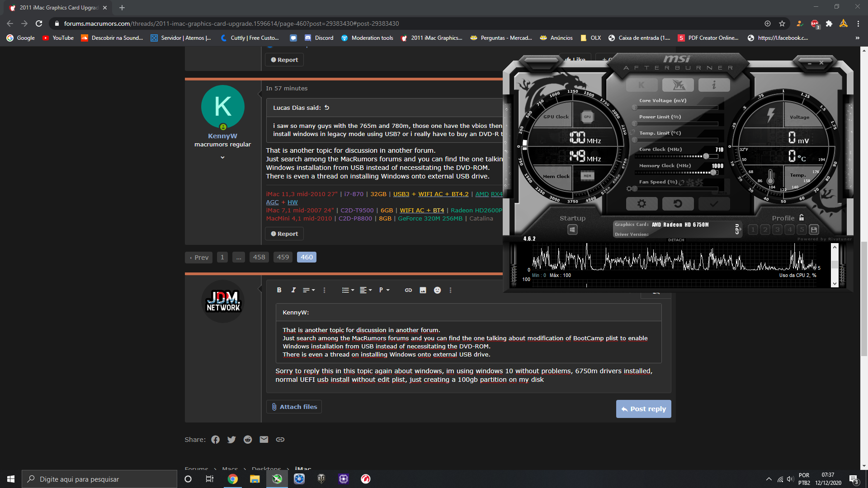The height and width of the screenshot is (488, 868).
Task: Click the Post reply button
Action: coord(643,409)
